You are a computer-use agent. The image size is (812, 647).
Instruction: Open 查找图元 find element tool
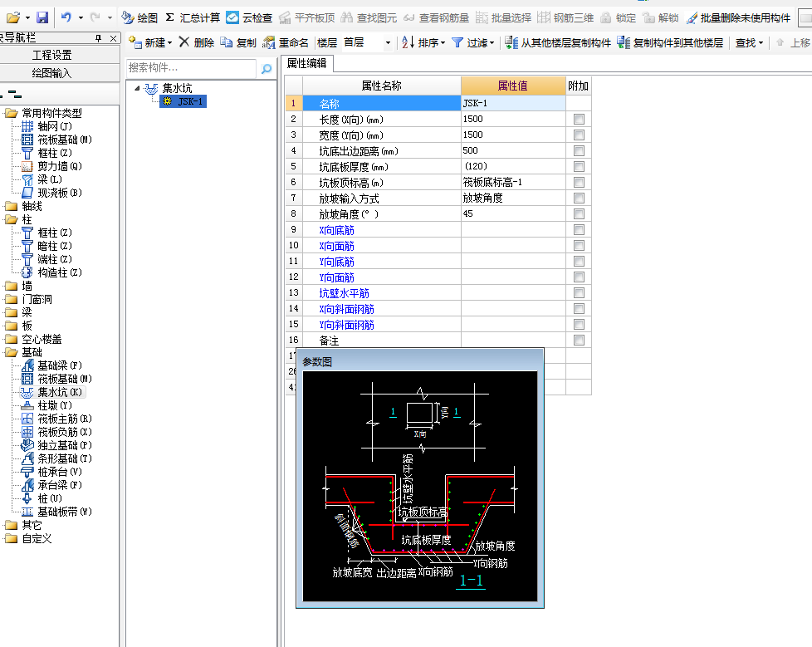369,17
